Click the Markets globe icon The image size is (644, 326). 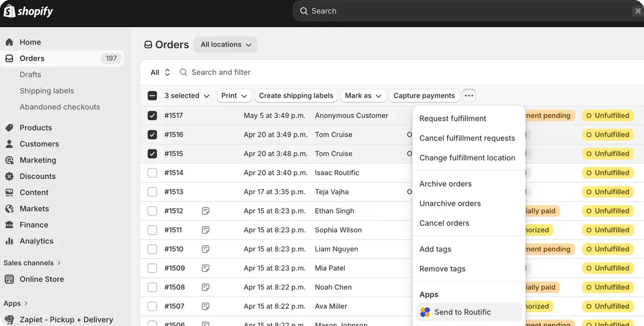(x=9, y=209)
